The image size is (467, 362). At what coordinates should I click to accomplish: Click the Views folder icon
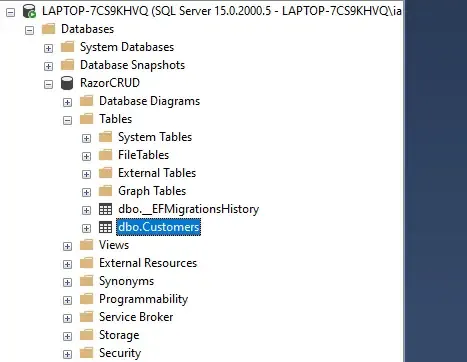(86, 245)
